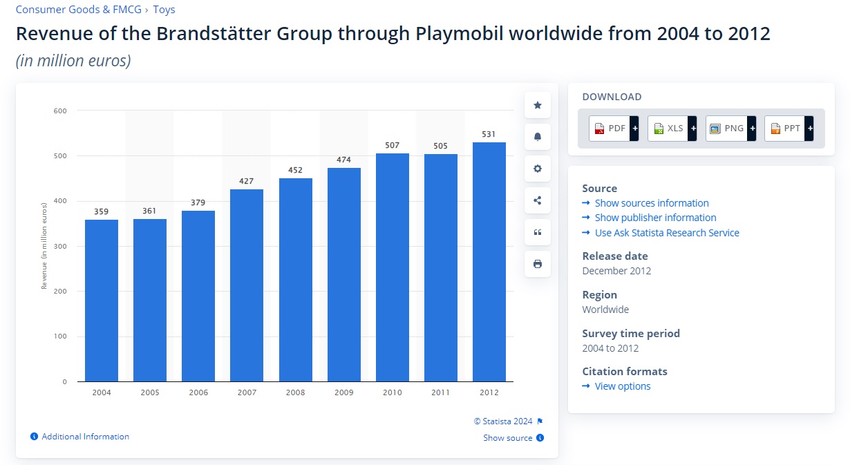This screenshot has height=465, width=868.
Task: Click the Additional Information link
Action: coord(86,437)
